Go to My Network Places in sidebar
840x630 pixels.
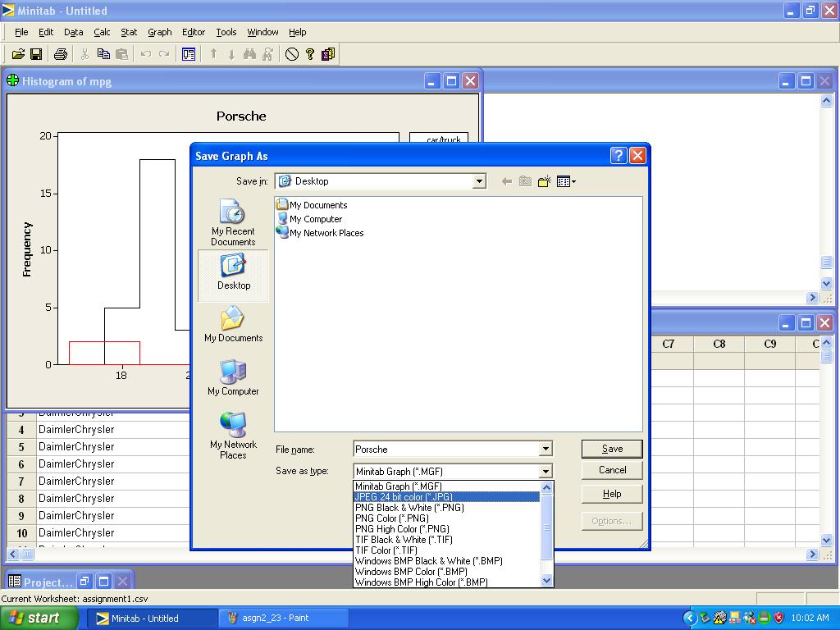[x=233, y=436]
